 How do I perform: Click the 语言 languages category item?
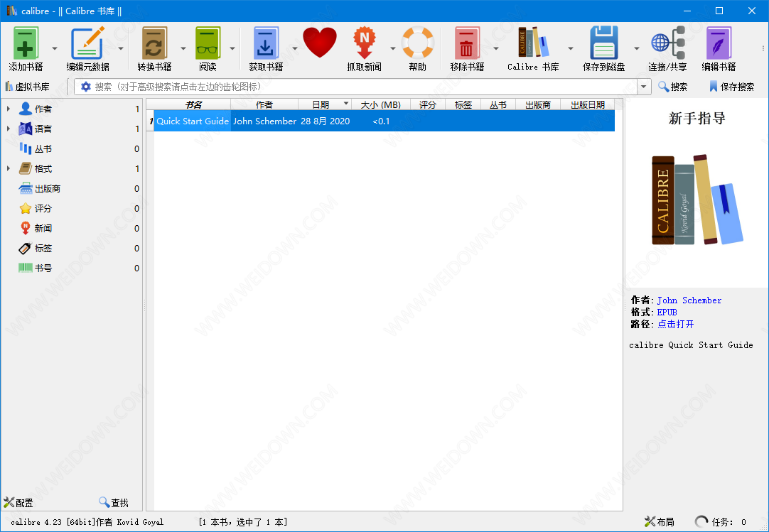click(43, 129)
